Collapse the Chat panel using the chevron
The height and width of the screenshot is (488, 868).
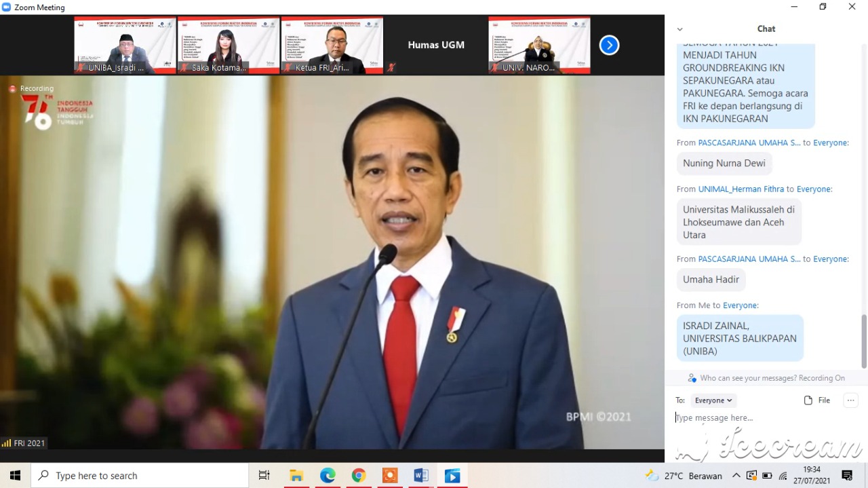tap(679, 29)
